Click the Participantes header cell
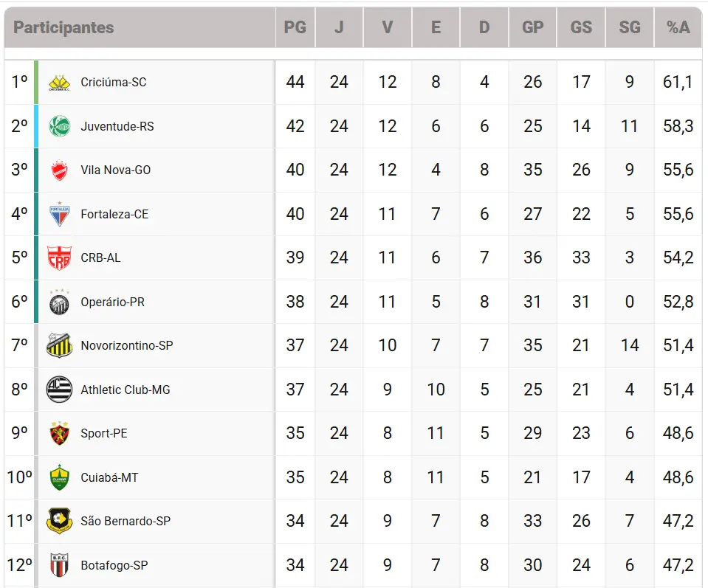 (140, 27)
